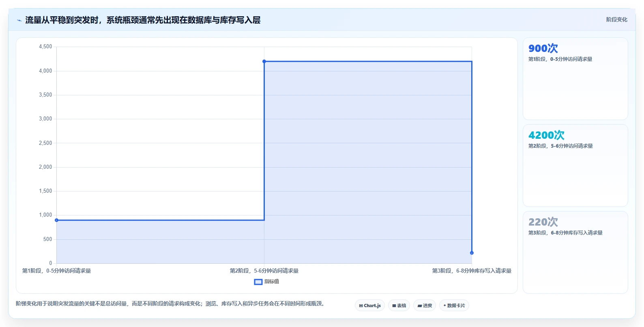Click the y-axis value 1,000

click(45, 215)
